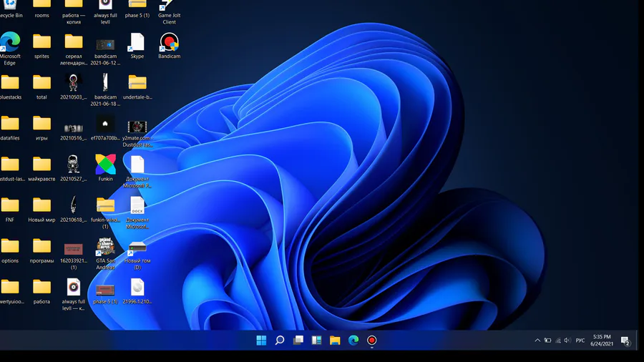Screen dimensions: 644x362
Task: Select the bottom-row 'phase 5 (1)' image
Action: (106, 293)
